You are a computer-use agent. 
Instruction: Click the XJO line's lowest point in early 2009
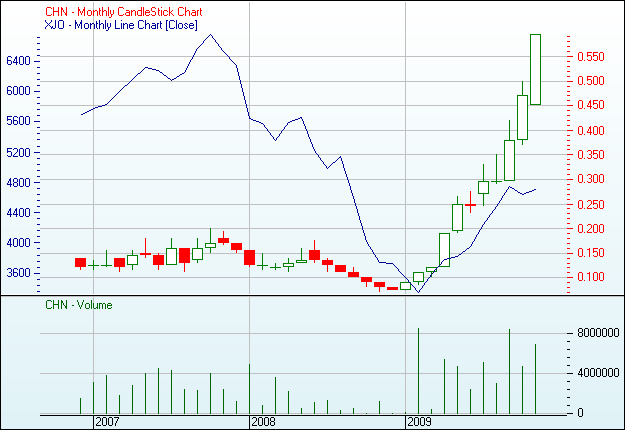point(418,292)
